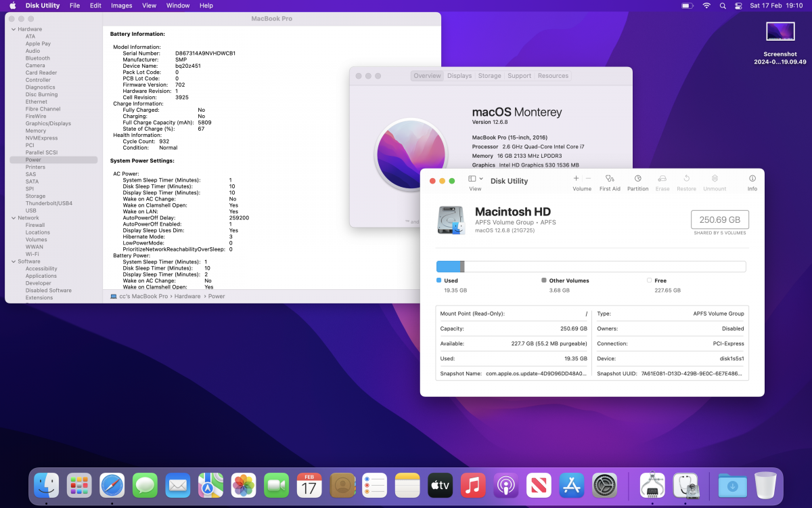
Task: Switch to the Storage tab in About This Mac
Action: coord(490,76)
